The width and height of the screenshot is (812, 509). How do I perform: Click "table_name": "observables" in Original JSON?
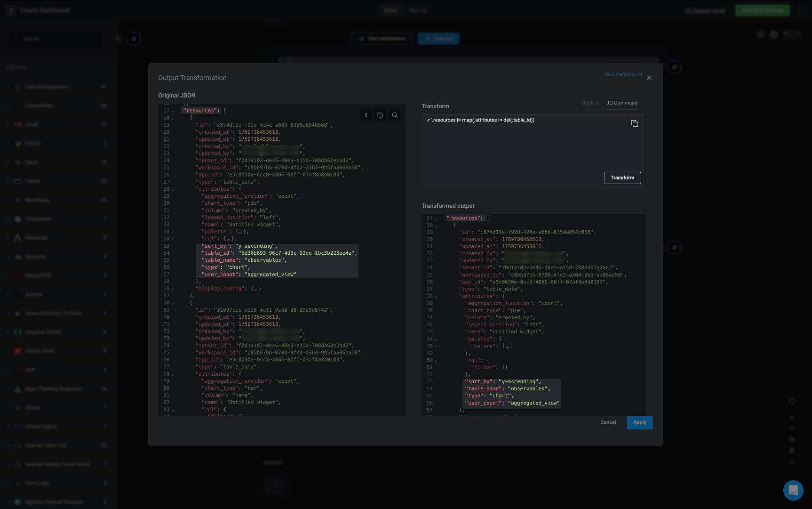pos(244,260)
